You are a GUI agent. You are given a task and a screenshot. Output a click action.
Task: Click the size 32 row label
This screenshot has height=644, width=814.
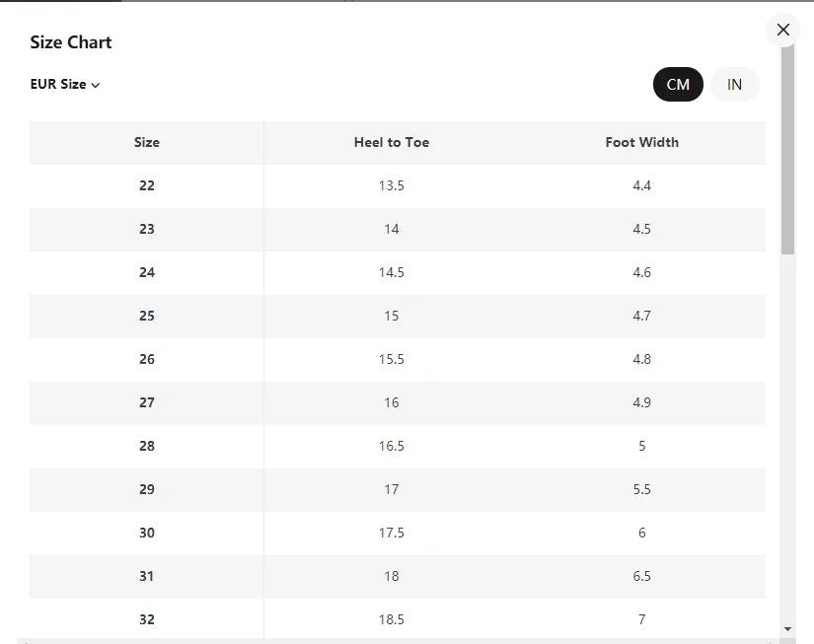(x=146, y=619)
